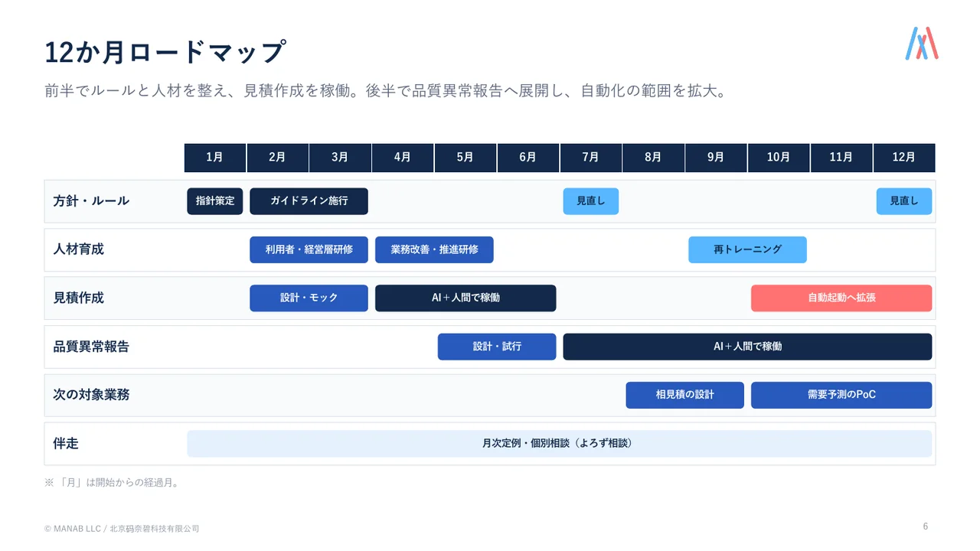Click the 伴走 row label

coord(66,444)
